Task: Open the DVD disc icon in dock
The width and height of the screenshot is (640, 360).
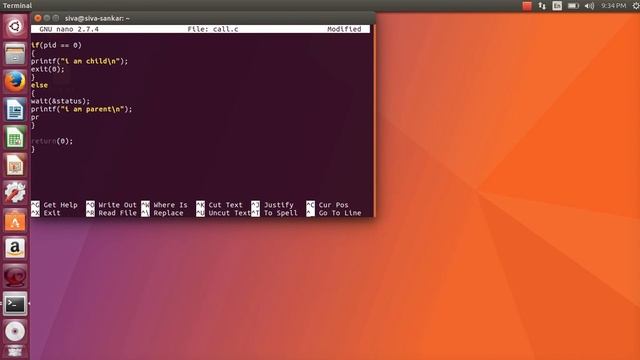Action: point(15,331)
